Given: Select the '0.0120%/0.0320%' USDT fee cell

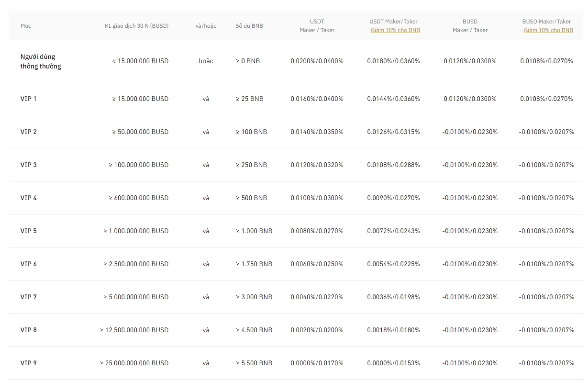Looking at the screenshot, I should pyautogui.click(x=317, y=165).
